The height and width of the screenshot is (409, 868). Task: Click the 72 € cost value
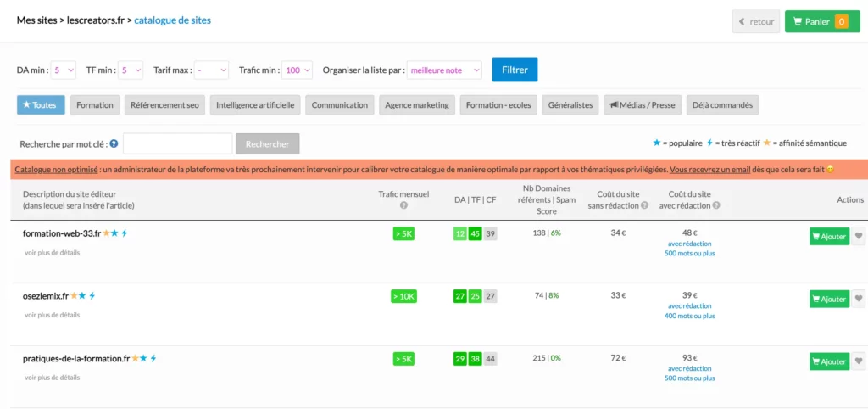618,359
